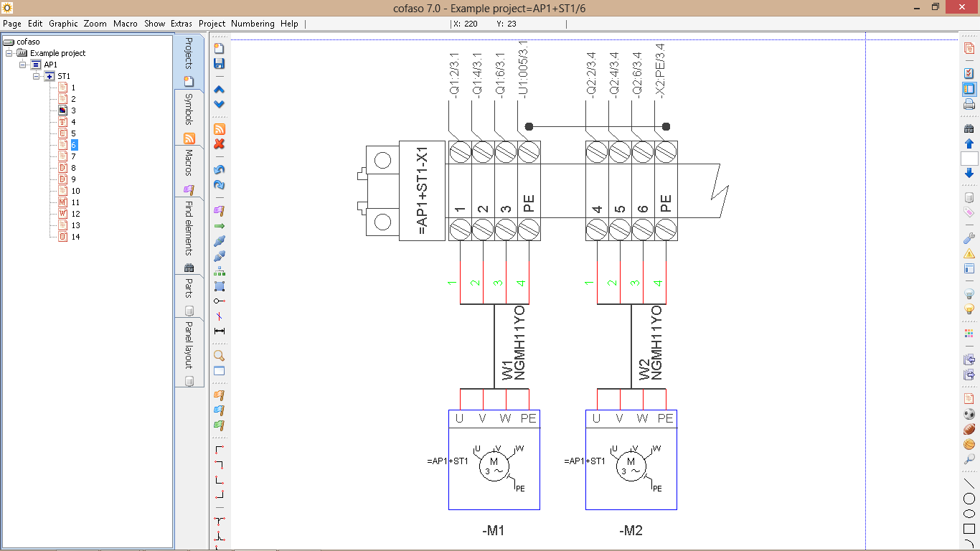
Task: Select page 8 in the project tree
Action: pyautogui.click(x=73, y=168)
